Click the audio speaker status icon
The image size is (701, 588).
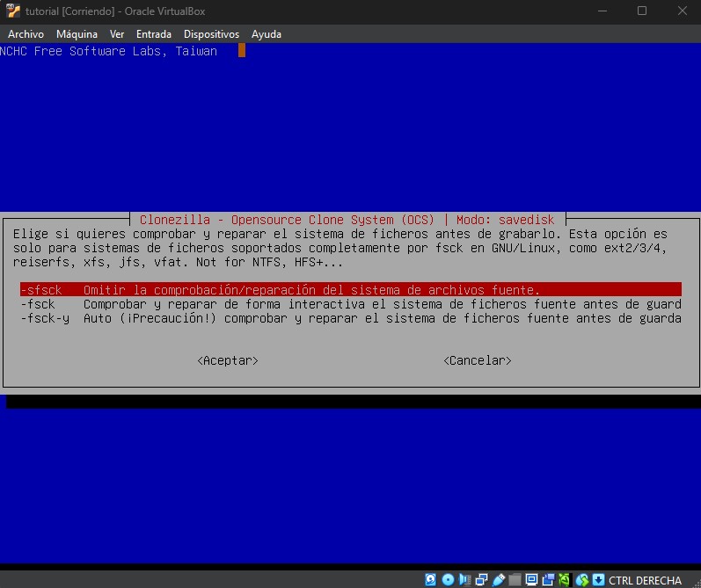(464, 579)
